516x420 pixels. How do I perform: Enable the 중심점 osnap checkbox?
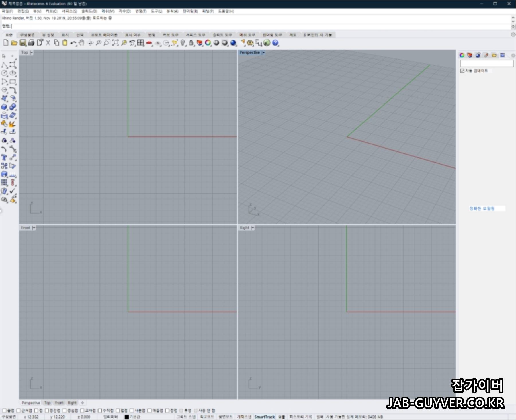pyautogui.click(x=64, y=411)
